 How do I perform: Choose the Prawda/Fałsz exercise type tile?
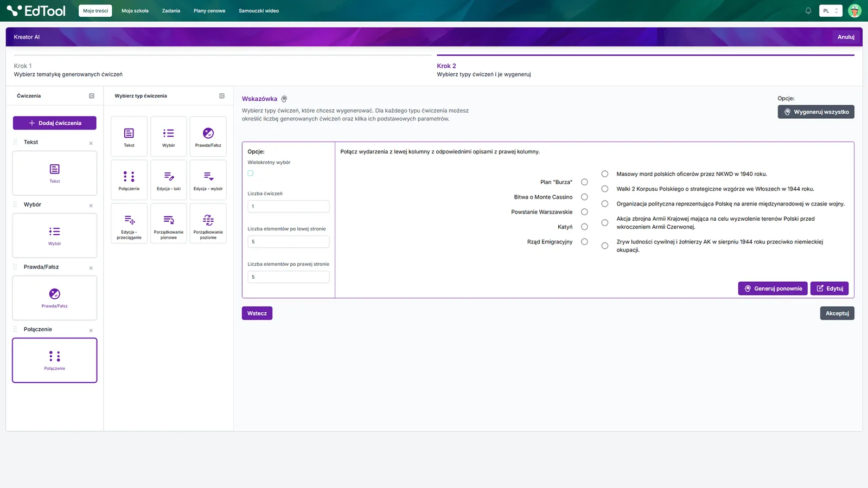pyautogui.click(x=208, y=137)
